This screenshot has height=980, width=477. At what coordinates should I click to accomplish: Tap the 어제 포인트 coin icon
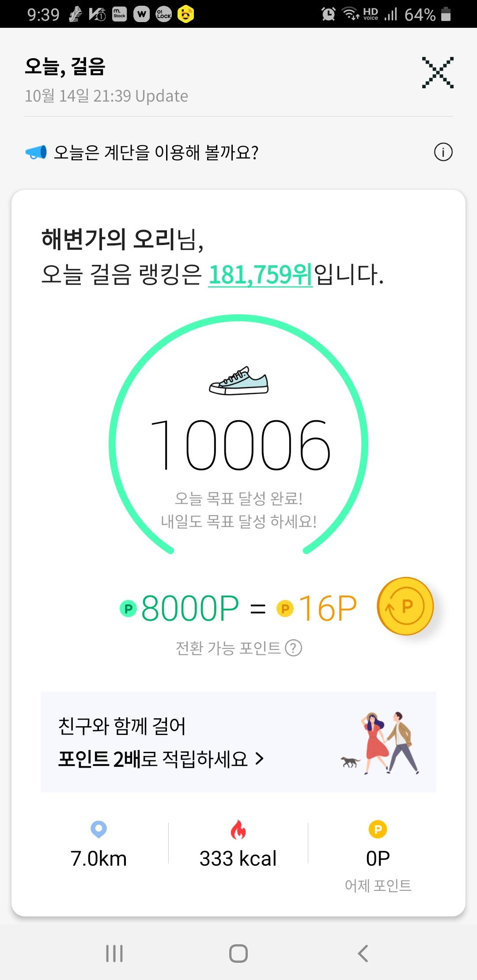pos(378,829)
